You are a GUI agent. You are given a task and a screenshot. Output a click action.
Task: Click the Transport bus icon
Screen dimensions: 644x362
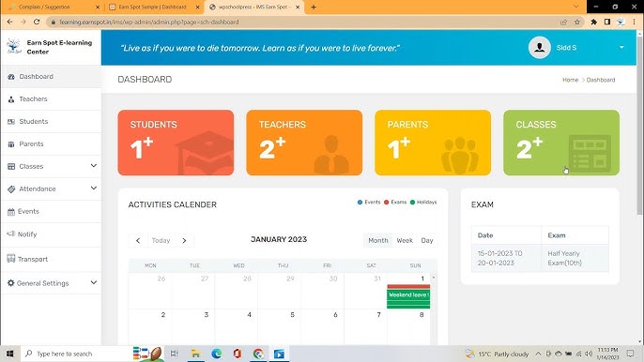tap(11, 259)
